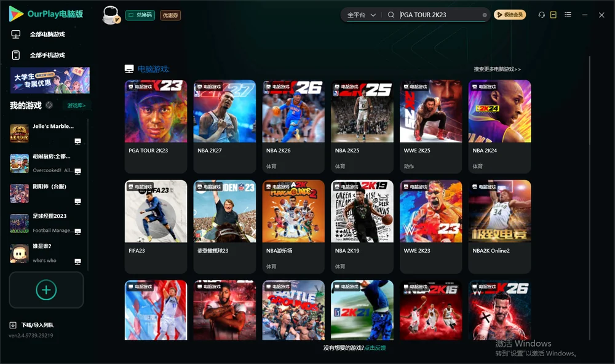The image size is (615, 364).
Task: Open the 大学生专属优惠 student discount banner
Action: pos(50,80)
